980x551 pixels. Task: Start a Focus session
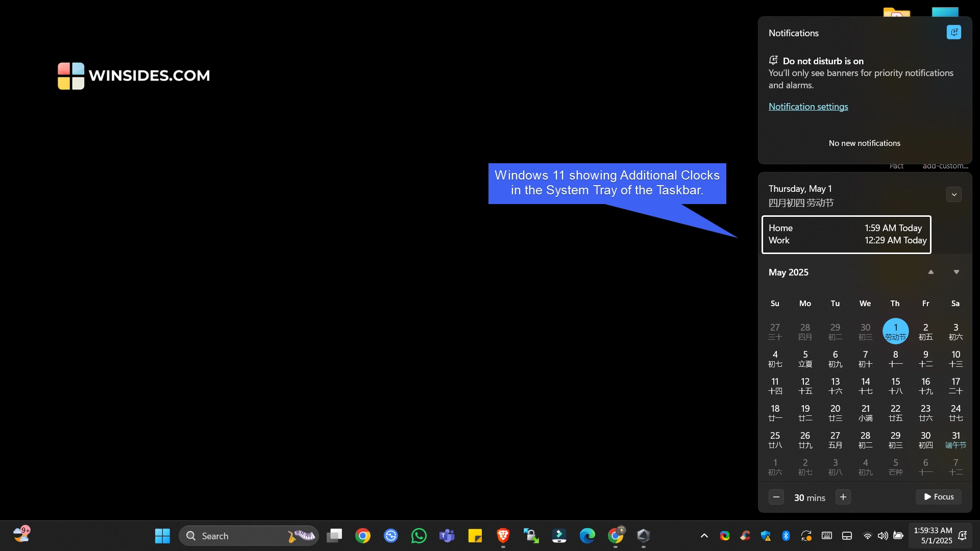938,496
